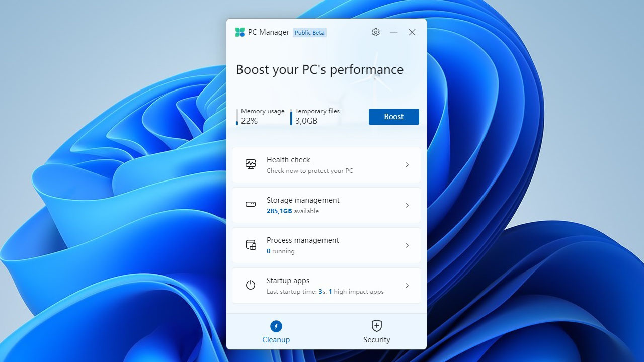Click the Health check monitor icon

coord(251,164)
